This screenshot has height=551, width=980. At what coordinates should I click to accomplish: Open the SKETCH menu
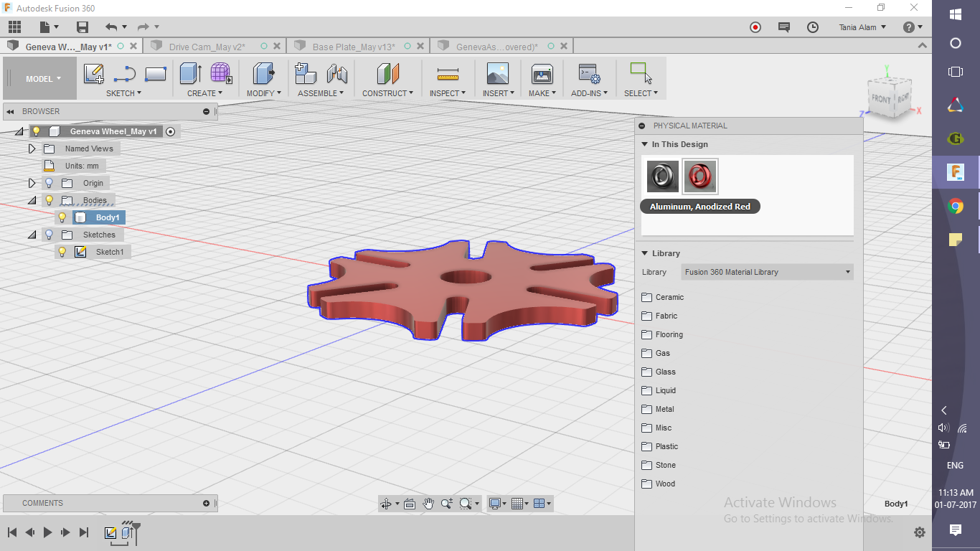tap(123, 93)
